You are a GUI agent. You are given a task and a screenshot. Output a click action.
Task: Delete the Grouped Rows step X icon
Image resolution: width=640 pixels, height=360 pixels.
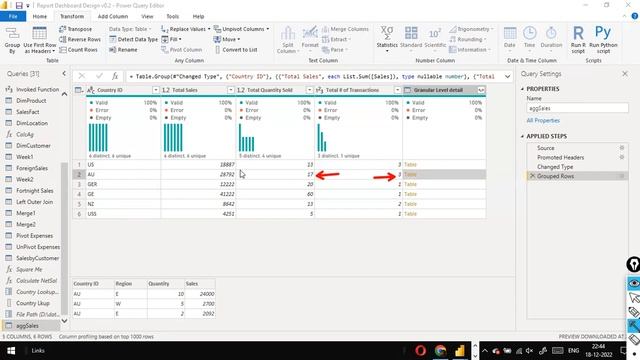532,176
